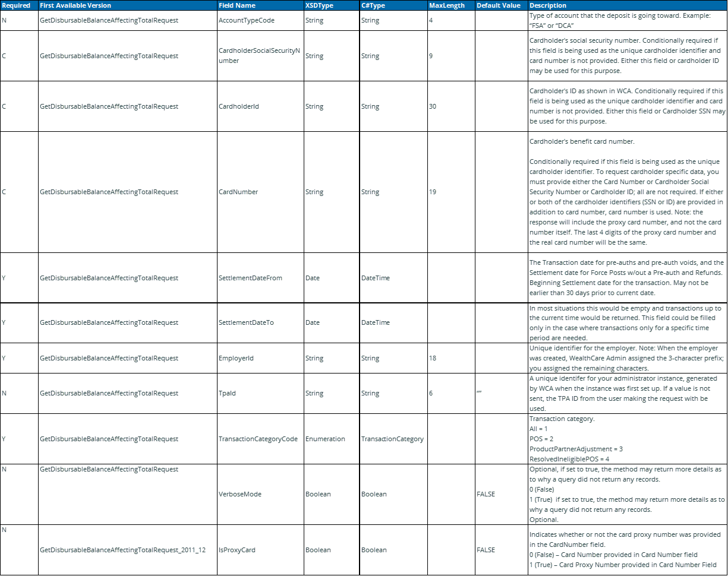Image resolution: width=728 pixels, height=576 pixels.
Task: Click 'FALSE' default value for VerboseMode
Action: (501, 494)
